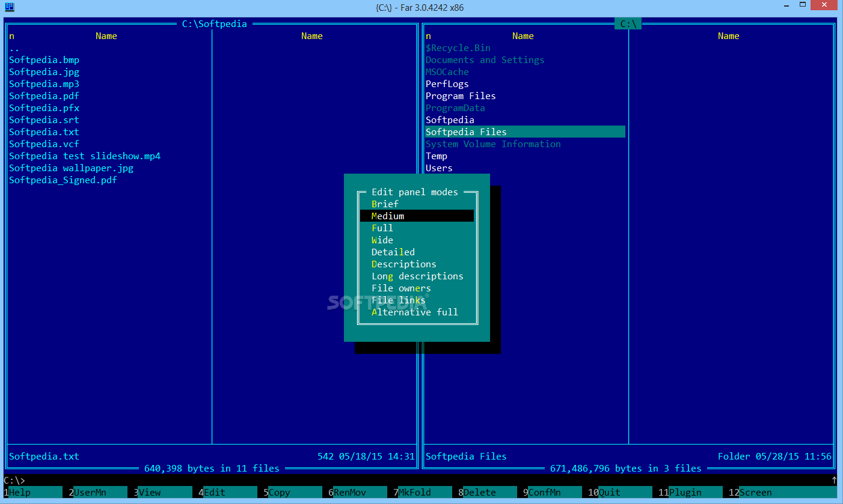Click the parent directory '..' entry

[x=14, y=48]
